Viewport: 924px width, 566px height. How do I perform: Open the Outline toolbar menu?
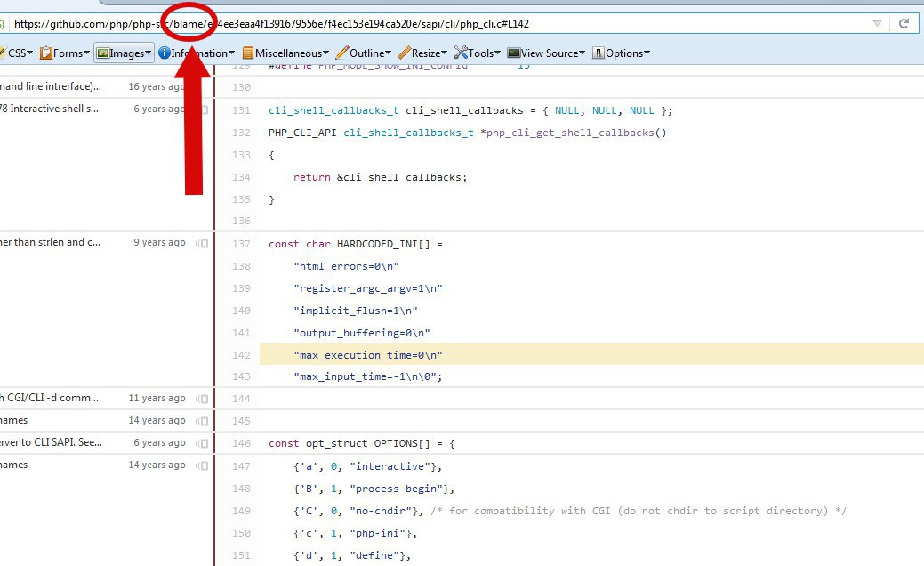point(364,53)
